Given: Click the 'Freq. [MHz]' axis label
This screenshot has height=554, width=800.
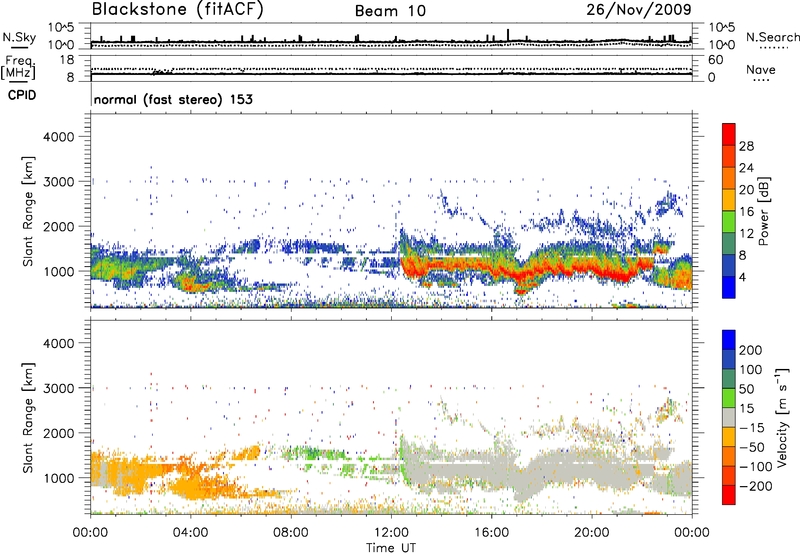Looking at the screenshot, I should click(18, 68).
